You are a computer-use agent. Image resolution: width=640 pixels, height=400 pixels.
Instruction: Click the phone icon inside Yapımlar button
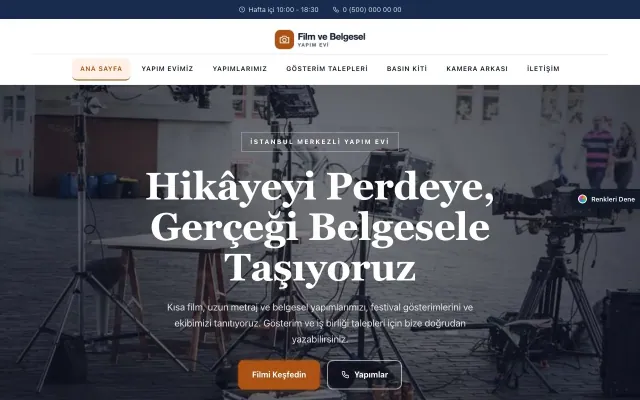click(x=345, y=375)
